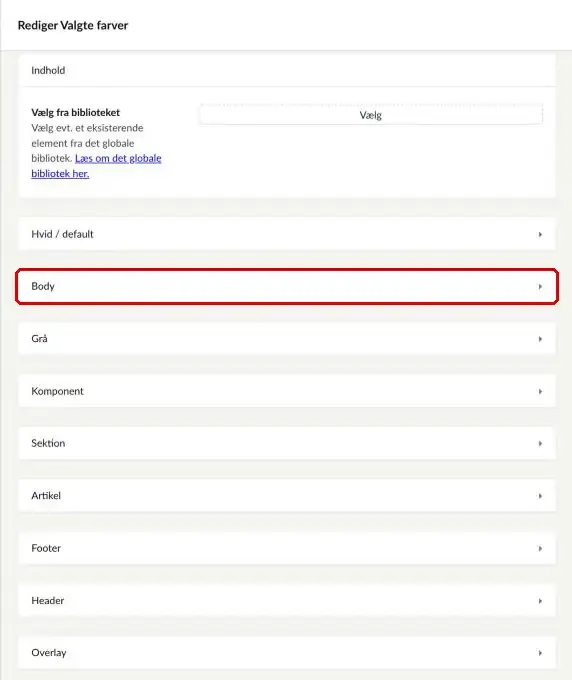Select the 'Artikel' label text
572x680 pixels.
point(46,496)
